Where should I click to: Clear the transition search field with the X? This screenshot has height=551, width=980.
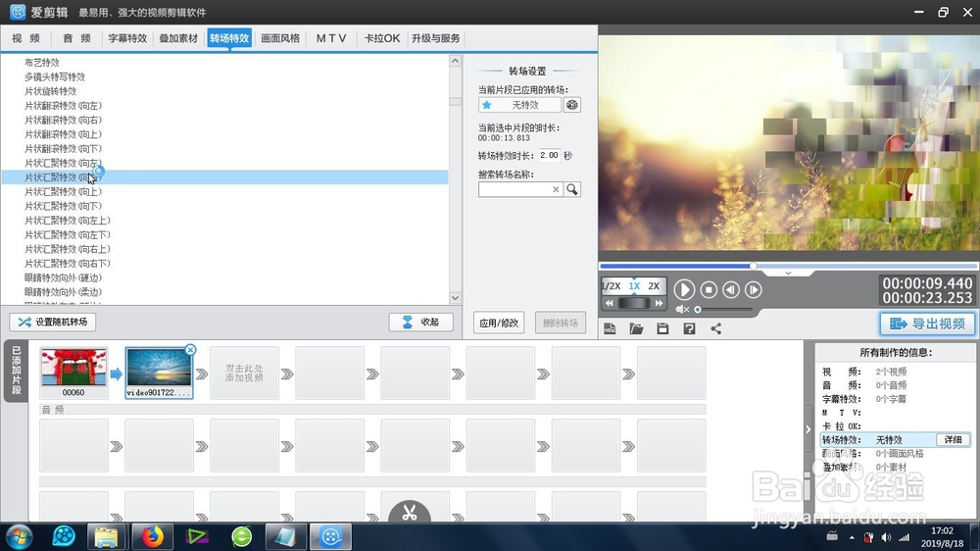click(556, 189)
